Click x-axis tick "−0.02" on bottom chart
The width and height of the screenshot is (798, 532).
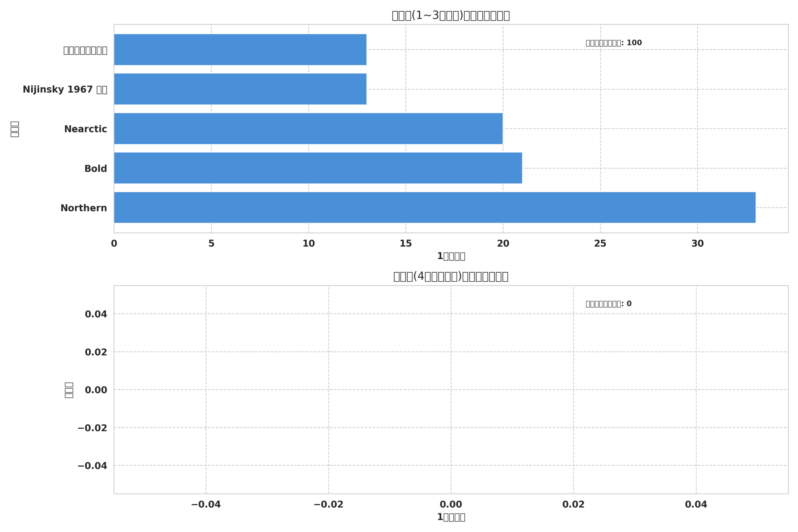pos(329,505)
